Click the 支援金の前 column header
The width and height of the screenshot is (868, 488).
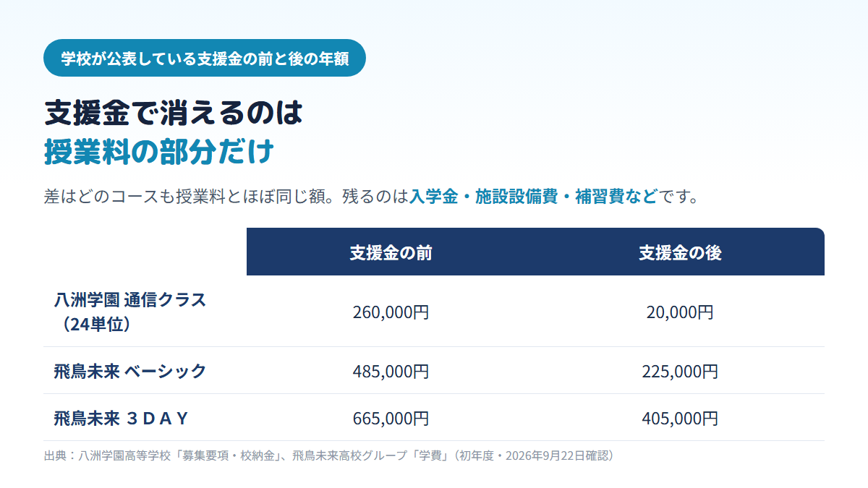[391, 252]
